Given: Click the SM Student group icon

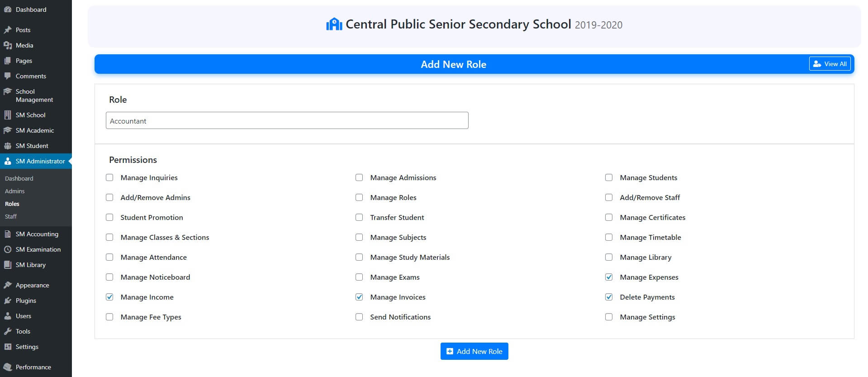Looking at the screenshot, I should [8, 146].
